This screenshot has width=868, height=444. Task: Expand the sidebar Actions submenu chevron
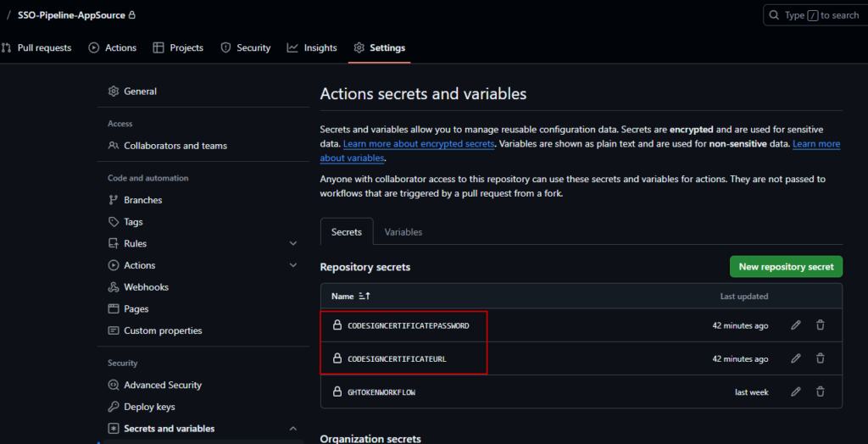point(293,265)
